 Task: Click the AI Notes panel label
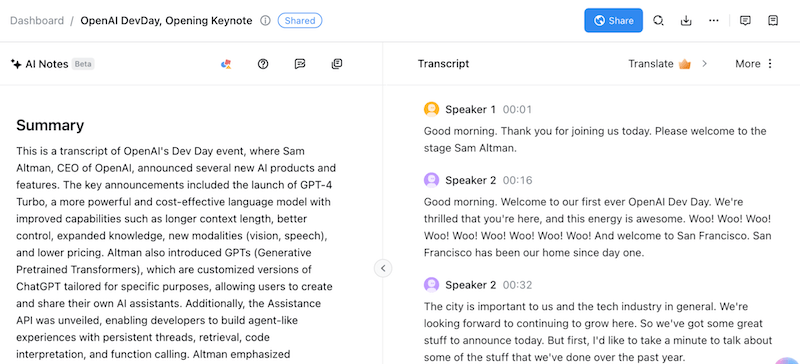coord(47,64)
